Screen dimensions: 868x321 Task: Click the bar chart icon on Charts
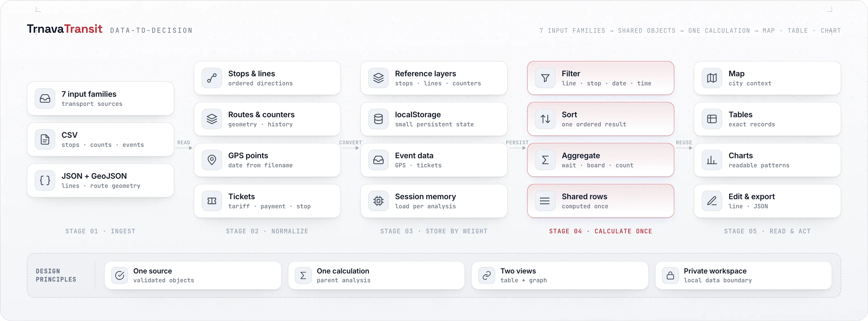pyautogui.click(x=712, y=160)
